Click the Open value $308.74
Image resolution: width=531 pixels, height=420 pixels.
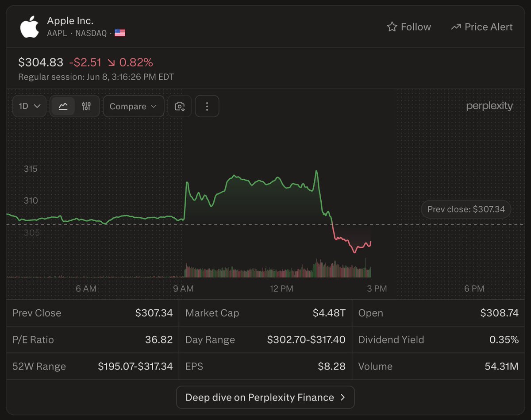(x=500, y=313)
